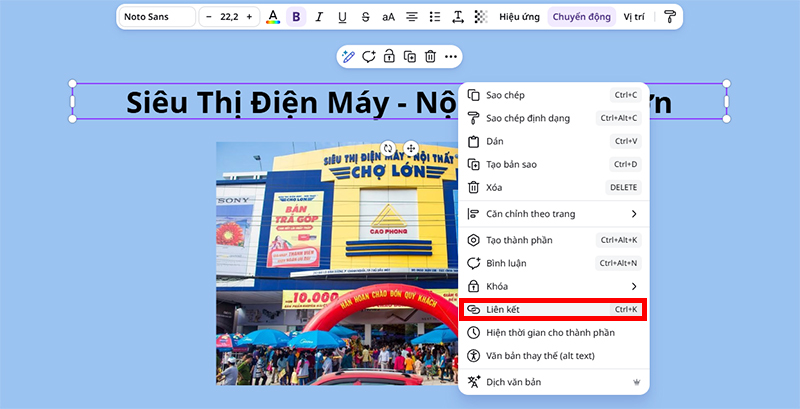
Task: Duplicate the element from floating toolbar
Action: [410, 57]
